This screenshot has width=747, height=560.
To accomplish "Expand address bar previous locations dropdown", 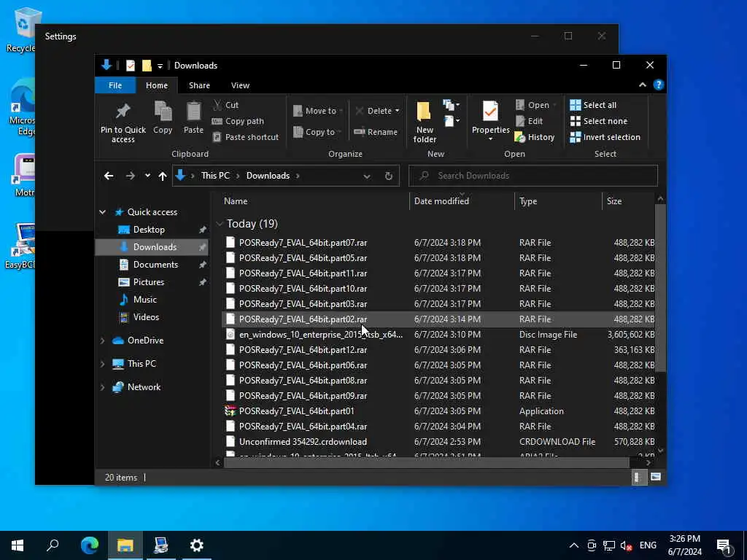I will coord(367,176).
